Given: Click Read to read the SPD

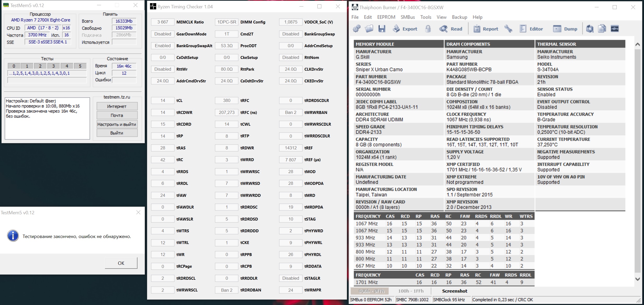Looking at the screenshot, I should coord(451,29).
